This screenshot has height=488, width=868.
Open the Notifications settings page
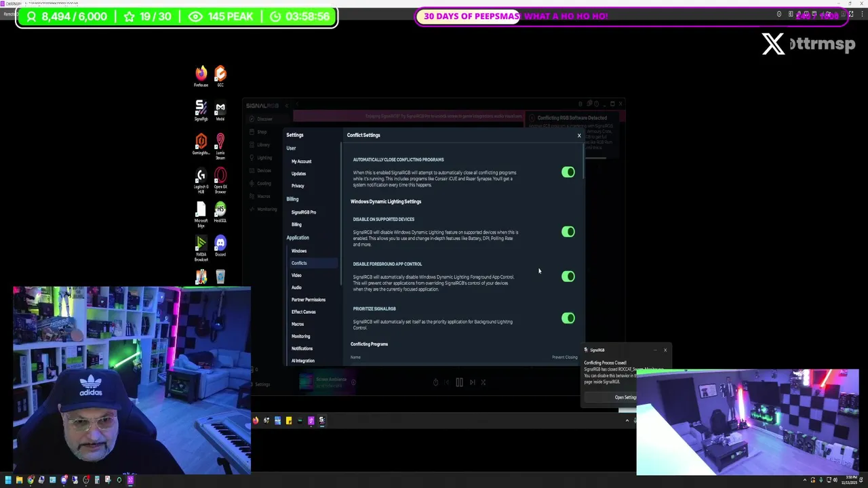click(x=302, y=348)
